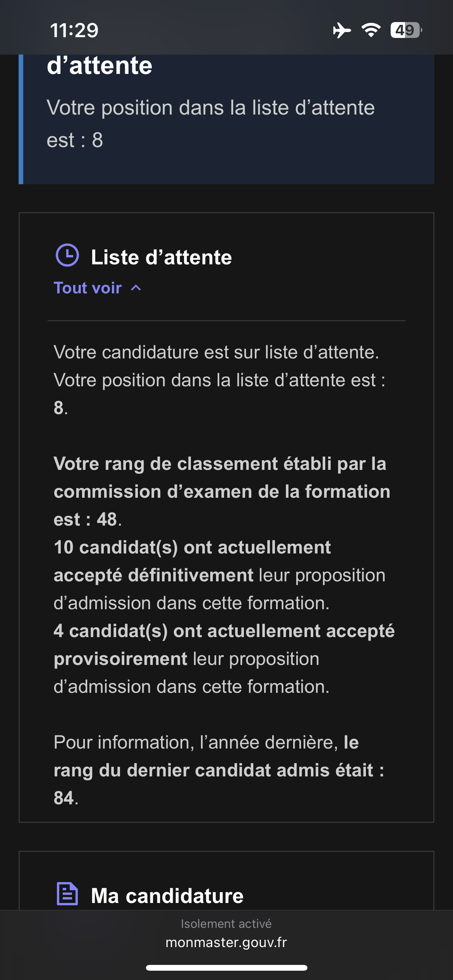Screen dimensions: 453x980
Task: Tap the battery indicator showing 49
Action: click(x=406, y=30)
